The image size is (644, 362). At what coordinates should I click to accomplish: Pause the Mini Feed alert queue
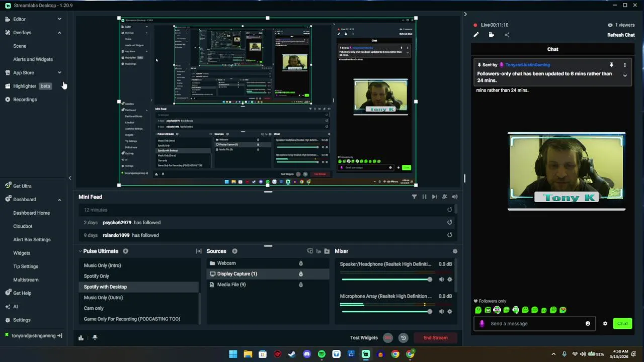pyautogui.click(x=424, y=197)
